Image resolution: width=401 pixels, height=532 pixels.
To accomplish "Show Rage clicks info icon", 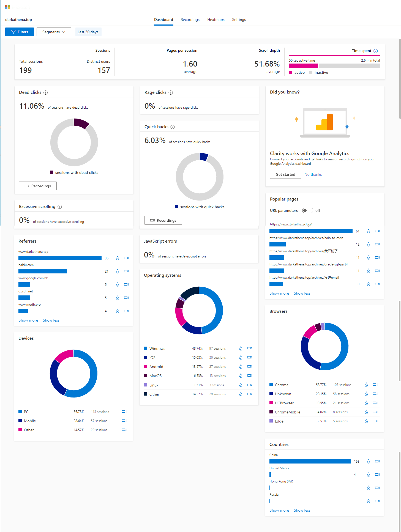I will click(x=171, y=92).
